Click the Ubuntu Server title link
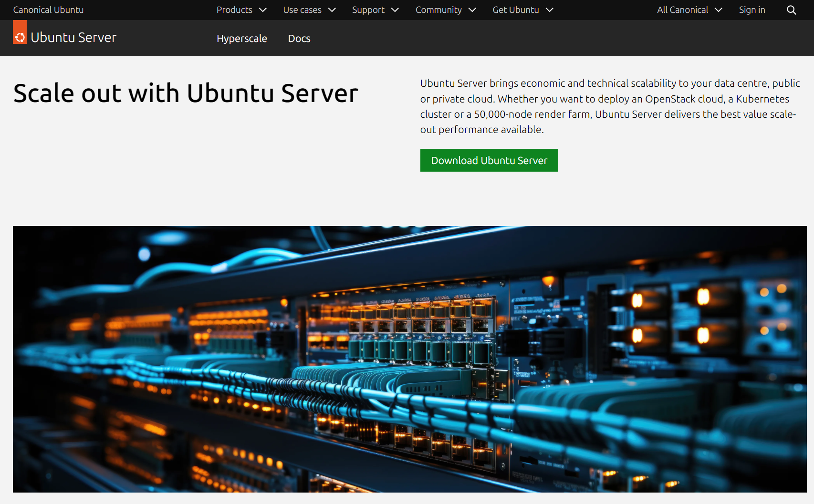The image size is (814, 504). tap(73, 37)
